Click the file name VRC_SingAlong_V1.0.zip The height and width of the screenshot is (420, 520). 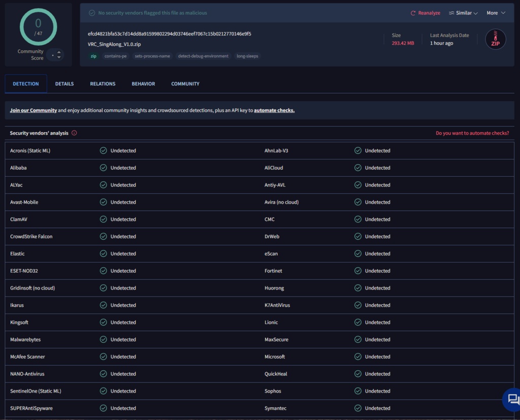pos(114,44)
